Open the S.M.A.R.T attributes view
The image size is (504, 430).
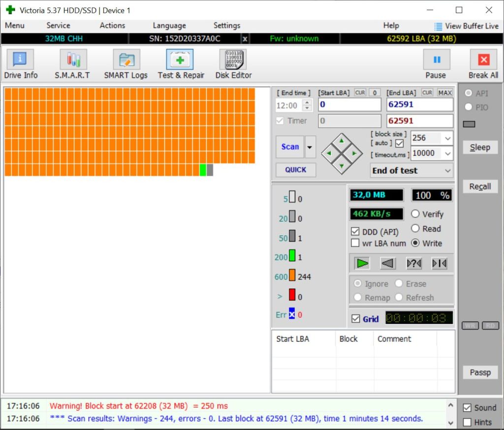[73, 64]
